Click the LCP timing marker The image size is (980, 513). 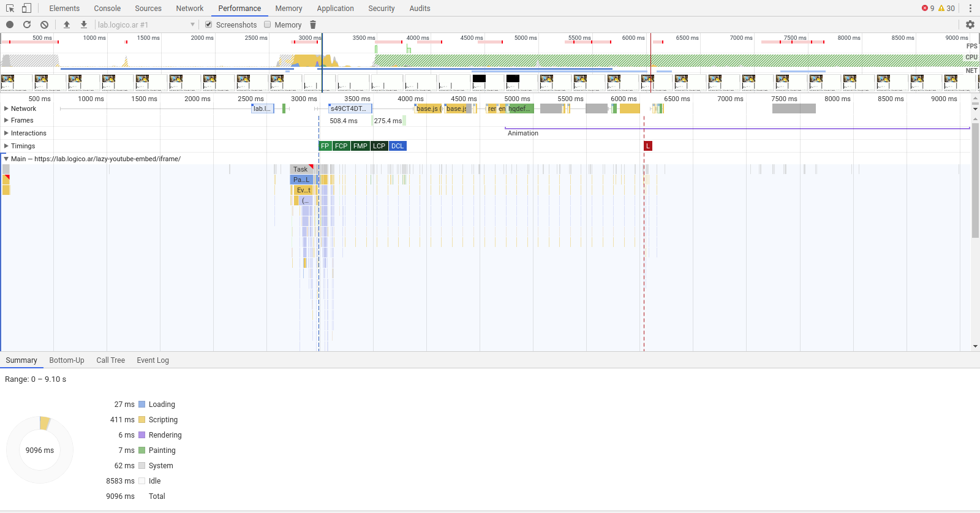(x=379, y=146)
